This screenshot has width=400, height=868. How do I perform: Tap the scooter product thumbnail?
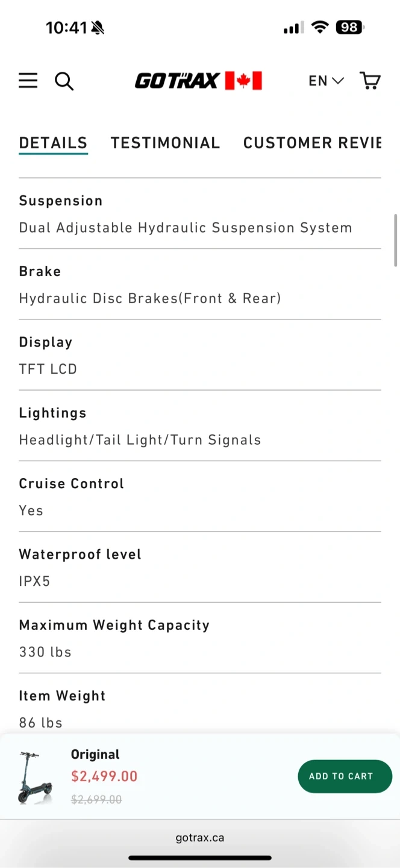click(35, 777)
